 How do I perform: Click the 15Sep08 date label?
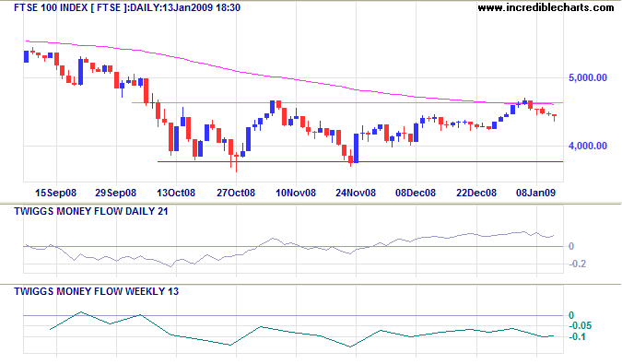(55, 194)
